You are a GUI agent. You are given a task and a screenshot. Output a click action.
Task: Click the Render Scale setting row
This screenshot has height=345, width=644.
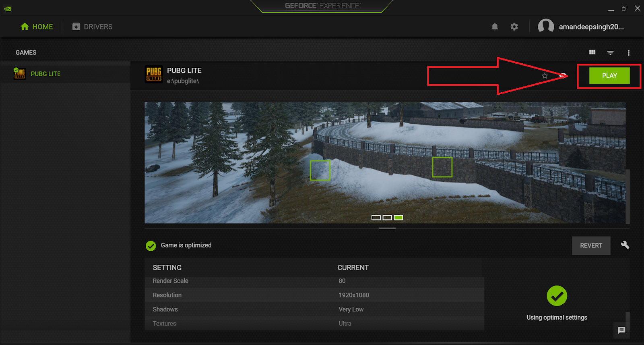[314, 281]
